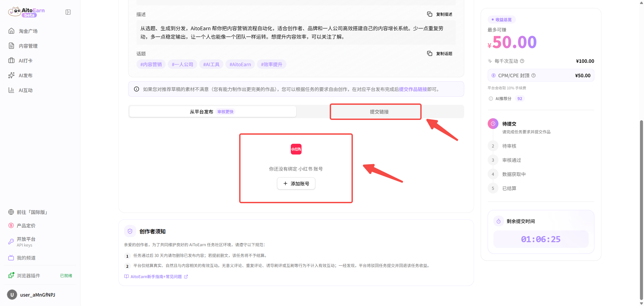This screenshot has height=306, width=644.
Task: Click the timer icon beside 剩余提交时间
Action: [498, 221]
